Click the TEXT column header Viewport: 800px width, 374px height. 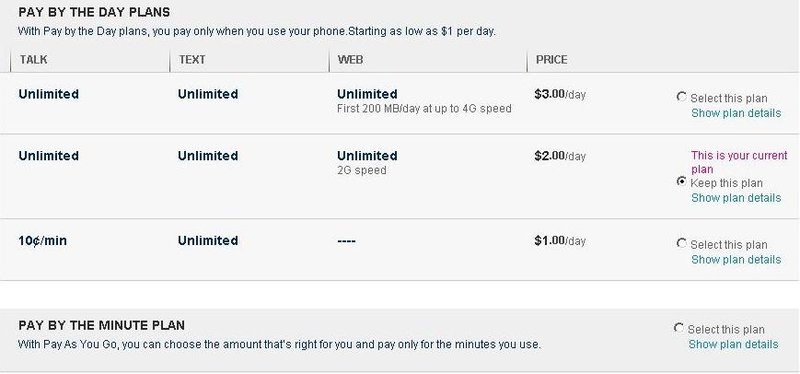click(x=192, y=60)
